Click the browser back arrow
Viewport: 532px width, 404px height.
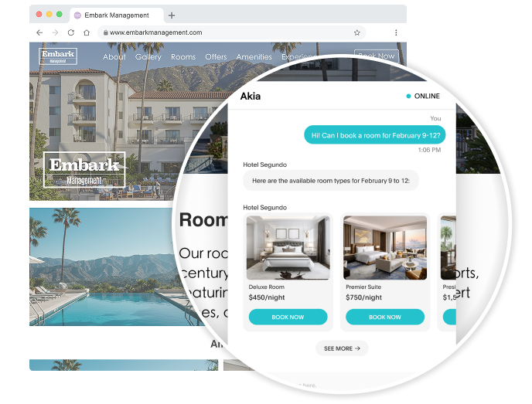tap(39, 32)
